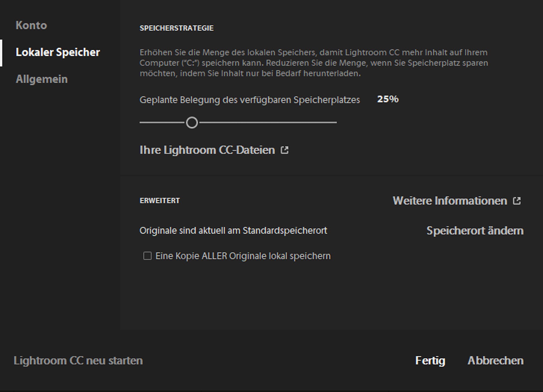Confirm with the Fertig button
The image size is (543, 392).
click(x=430, y=361)
